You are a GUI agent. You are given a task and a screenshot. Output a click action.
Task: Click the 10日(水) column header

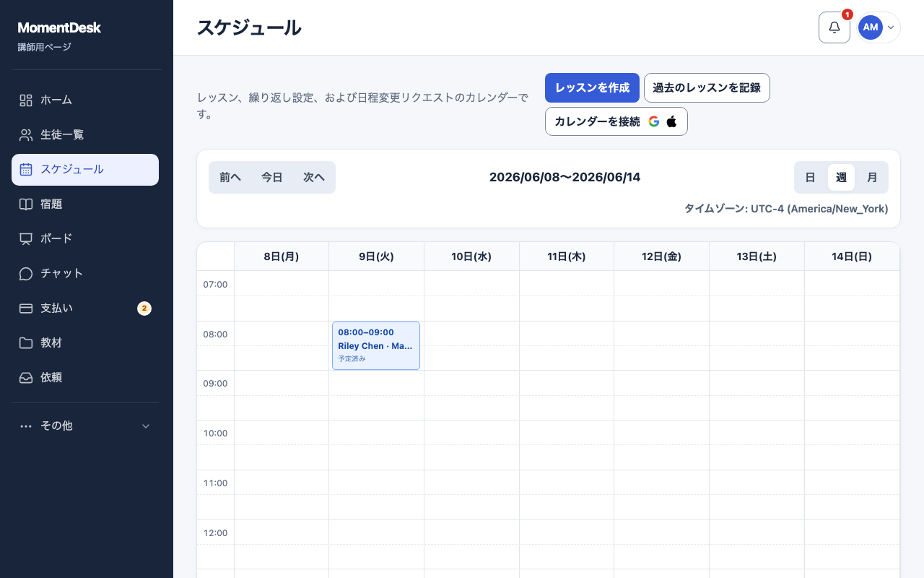471,256
